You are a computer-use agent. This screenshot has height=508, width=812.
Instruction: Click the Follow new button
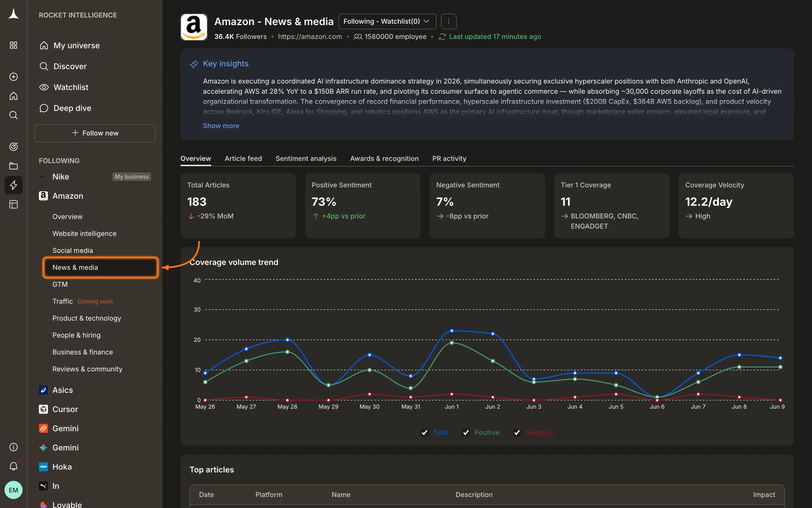[x=95, y=133]
